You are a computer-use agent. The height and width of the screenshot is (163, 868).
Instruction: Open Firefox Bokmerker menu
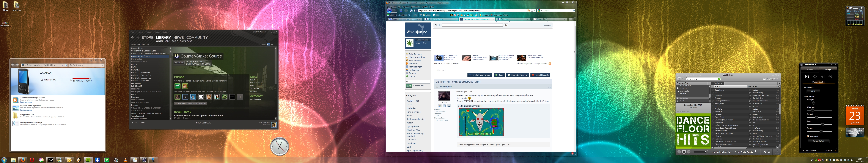click(x=416, y=7)
